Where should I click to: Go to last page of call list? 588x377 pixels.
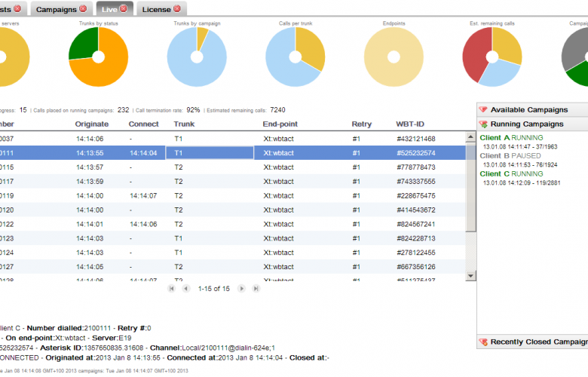[x=256, y=289]
